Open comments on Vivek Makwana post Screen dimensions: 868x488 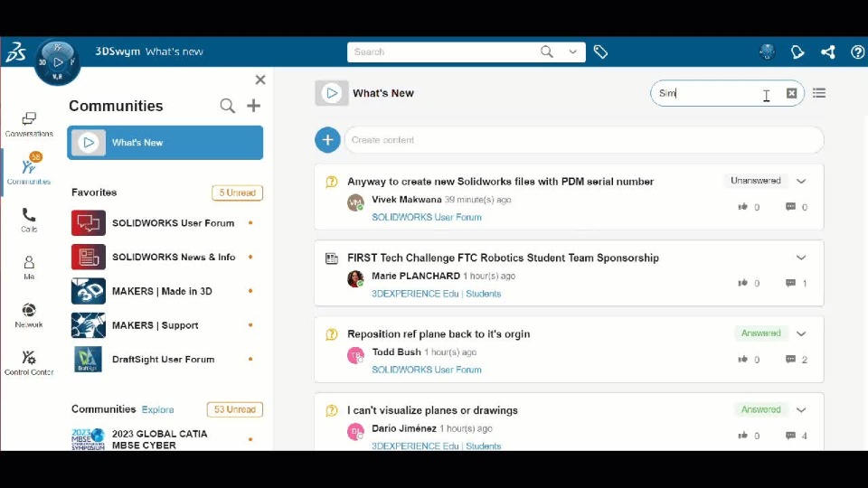pyautogui.click(x=790, y=207)
